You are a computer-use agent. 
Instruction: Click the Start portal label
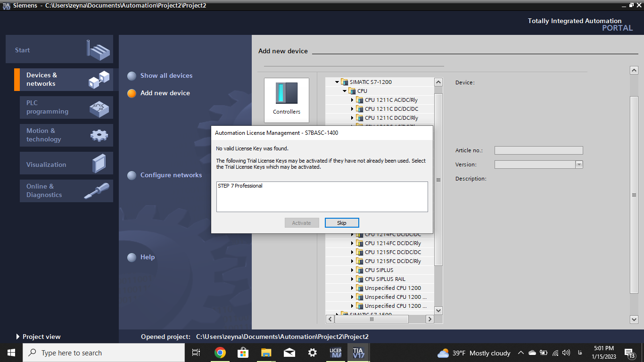tap(22, 50)
